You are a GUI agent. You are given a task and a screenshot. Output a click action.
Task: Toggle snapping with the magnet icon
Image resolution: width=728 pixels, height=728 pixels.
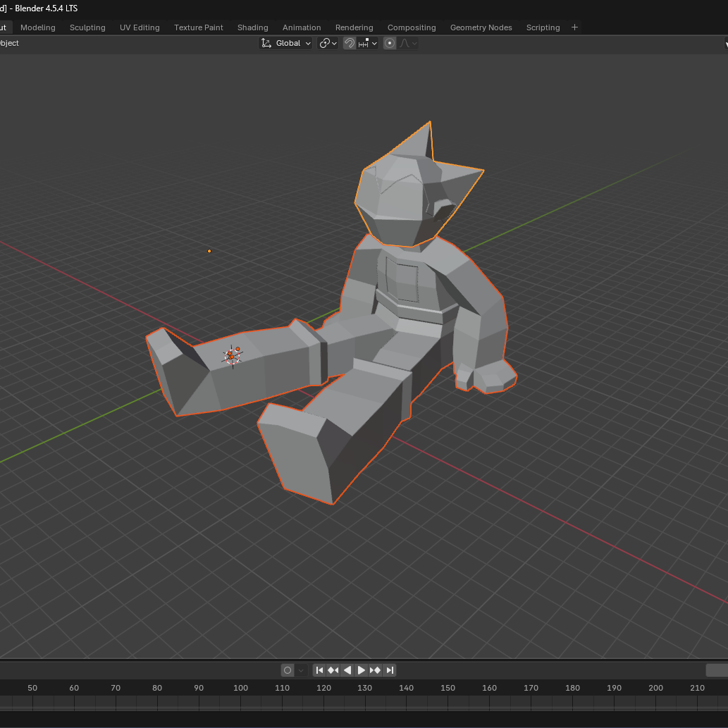[349, 43]
